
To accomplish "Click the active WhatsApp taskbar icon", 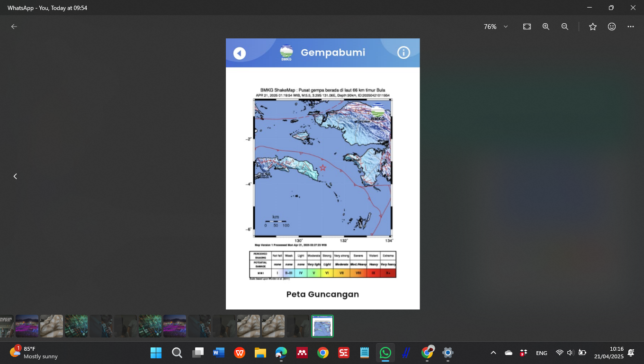I will (x=385, y=353).
